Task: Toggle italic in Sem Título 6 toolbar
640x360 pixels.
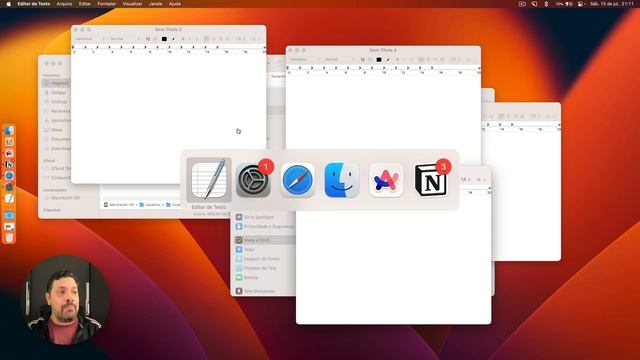Action: coord(404,60)
